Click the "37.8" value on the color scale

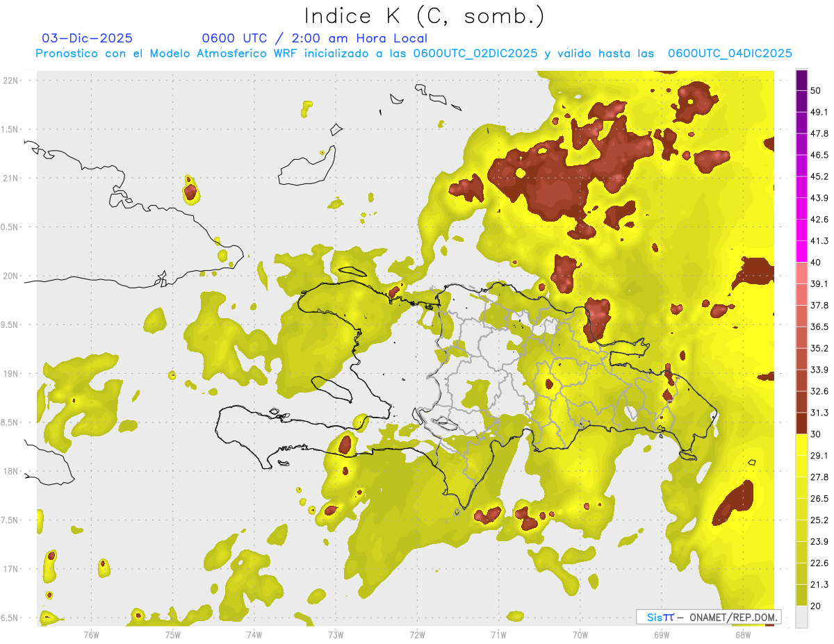[x=819, y=305]
